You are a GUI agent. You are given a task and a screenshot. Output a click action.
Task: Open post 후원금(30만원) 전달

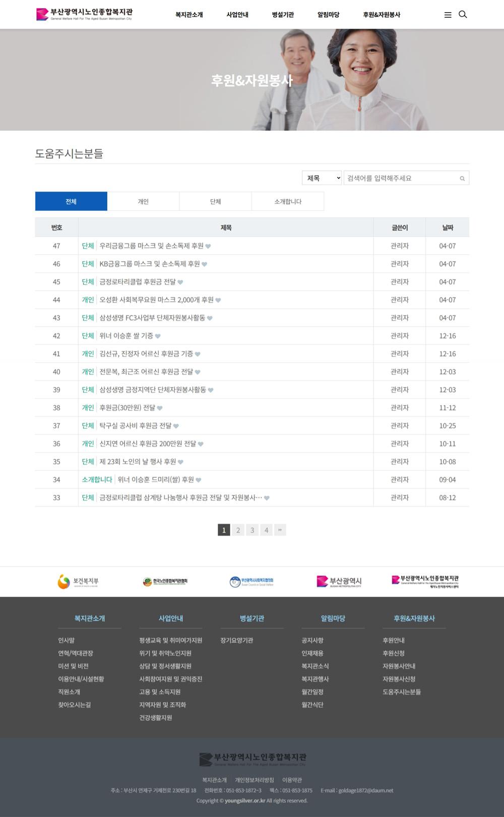coord(127,408)
